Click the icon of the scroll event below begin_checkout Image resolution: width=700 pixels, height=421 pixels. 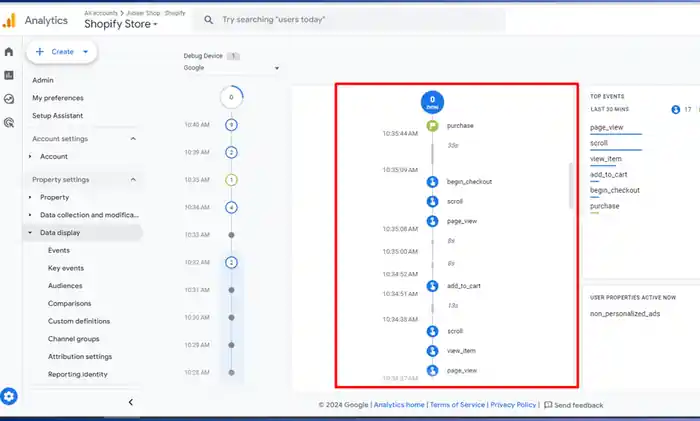click(432, 201)
